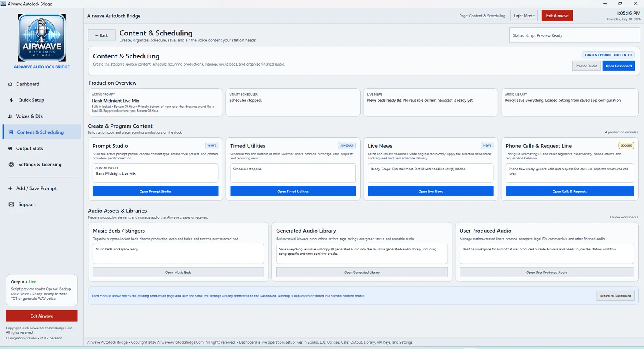Open Output Slots sidebar page
The width and height of the screenshot is (644, 349).
pos(42,149)
